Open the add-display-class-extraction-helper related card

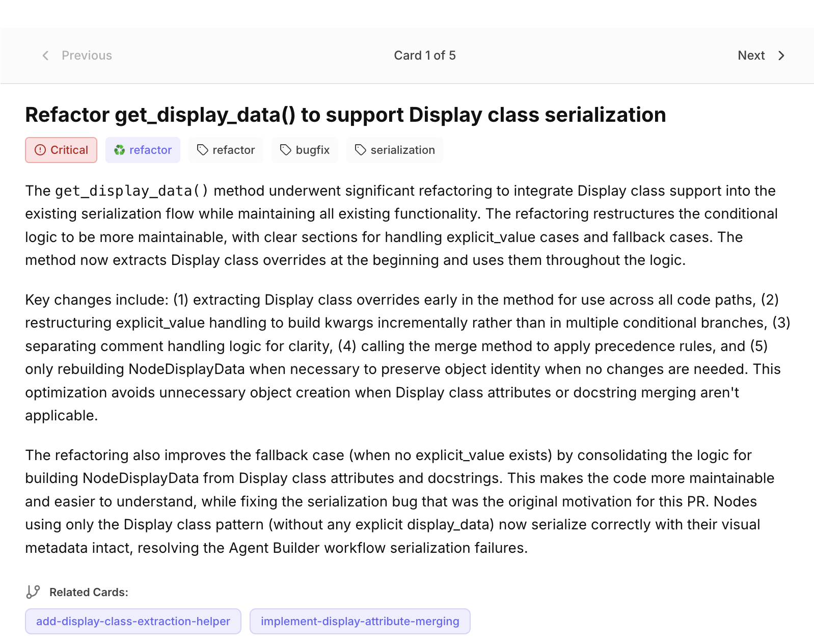(133, 621)
